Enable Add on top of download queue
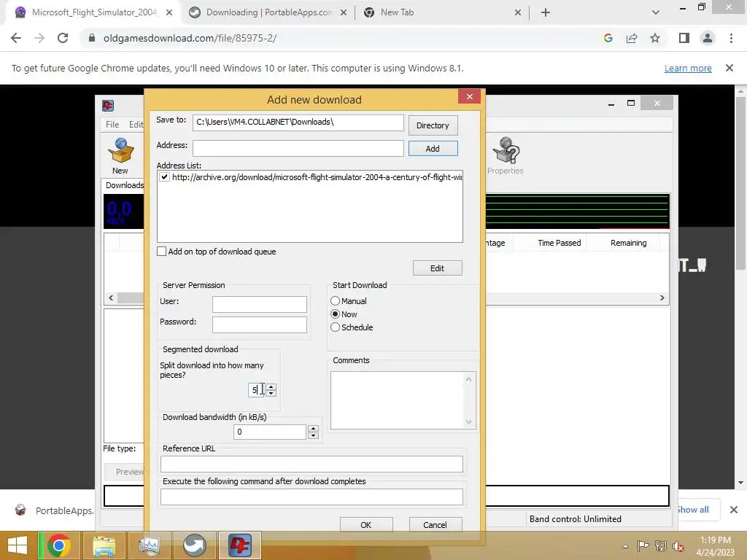This screenshot has width=747, height=560. (162, 252)
